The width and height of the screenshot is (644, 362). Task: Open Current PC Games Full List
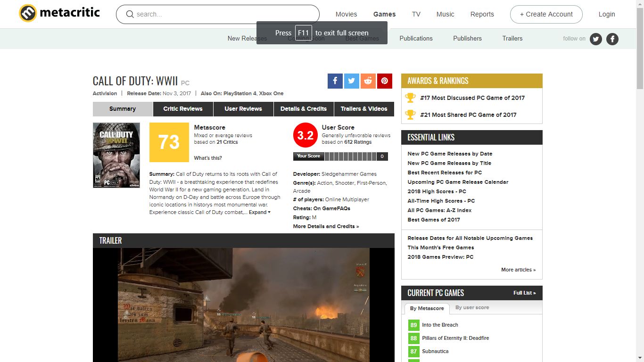[525, 293]
